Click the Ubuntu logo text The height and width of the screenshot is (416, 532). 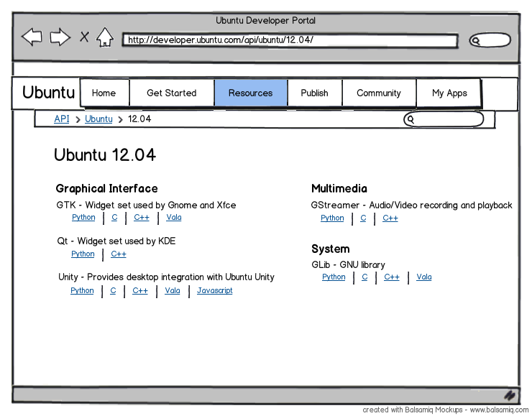[48, 92]
